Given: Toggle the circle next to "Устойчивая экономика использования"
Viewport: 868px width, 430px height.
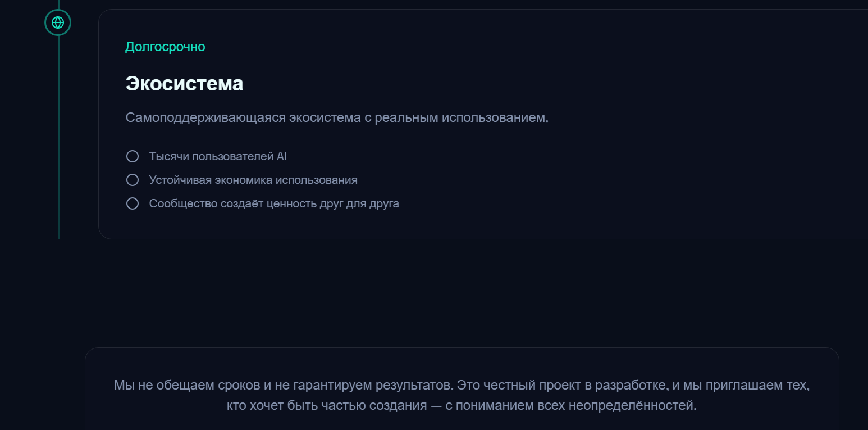Looking at the screenshot, I should tap(133, 180).
